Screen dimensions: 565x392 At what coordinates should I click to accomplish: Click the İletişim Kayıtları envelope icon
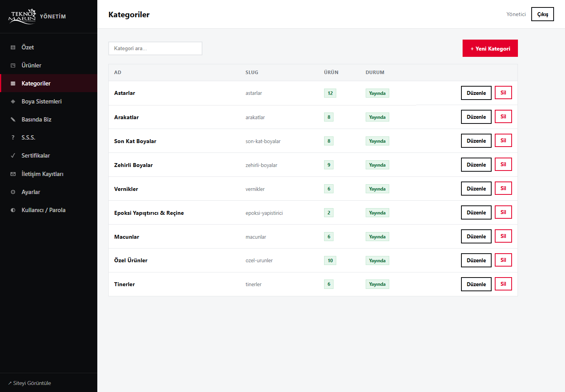coord(13,174)
